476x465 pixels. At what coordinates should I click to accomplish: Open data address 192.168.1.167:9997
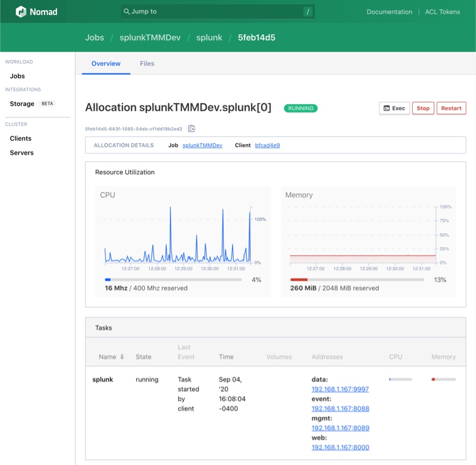tap(340, 389)
